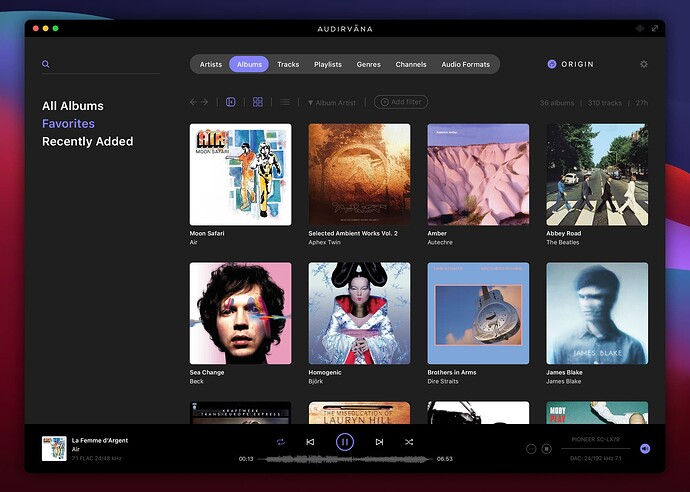Open the Moon Safari album cover

click(240, 174)
